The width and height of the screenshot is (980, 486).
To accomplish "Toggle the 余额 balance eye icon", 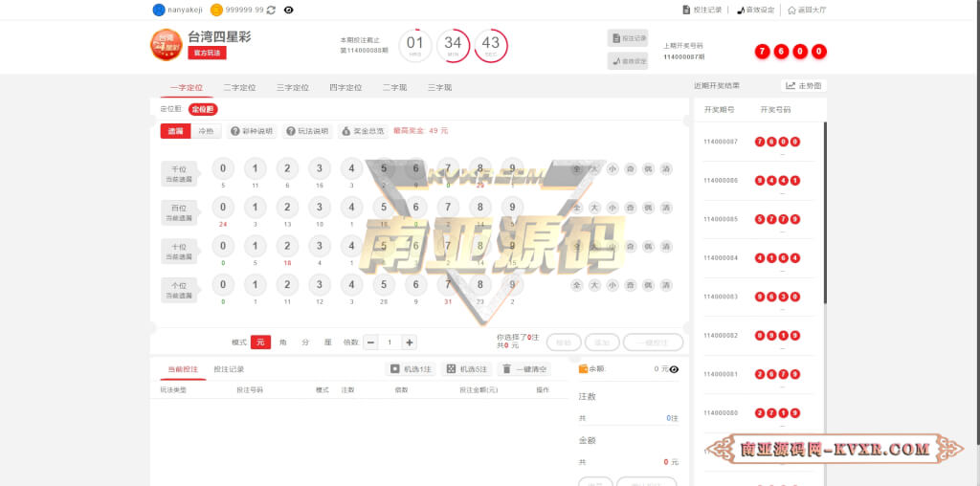I will pyautogui.click(x=674, y=369).
